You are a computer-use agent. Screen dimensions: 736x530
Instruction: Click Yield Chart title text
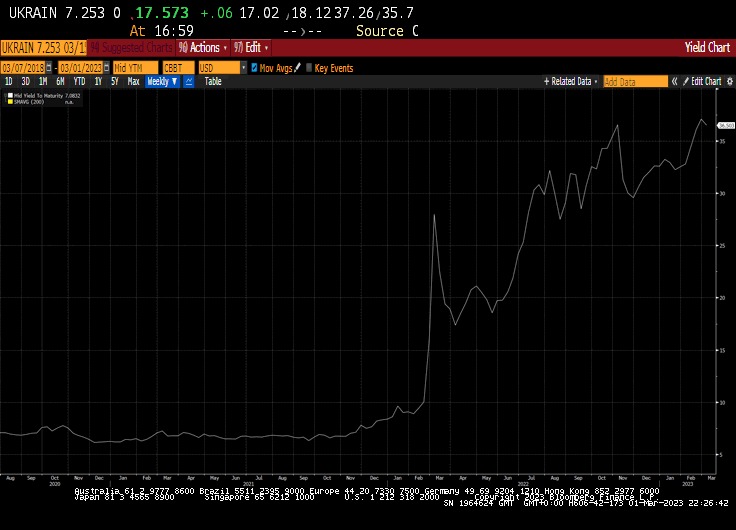pyautogui.click(x=707, y=47)
